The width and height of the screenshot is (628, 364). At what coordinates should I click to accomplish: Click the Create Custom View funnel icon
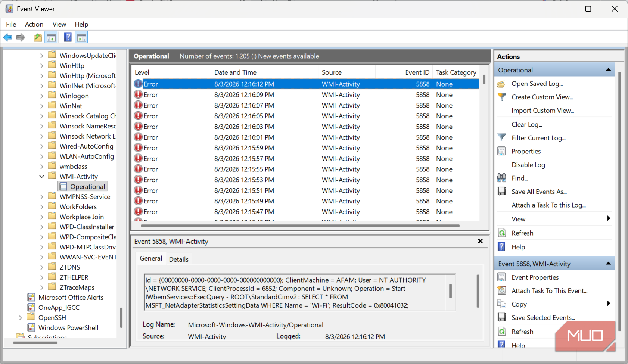(501, 97)
